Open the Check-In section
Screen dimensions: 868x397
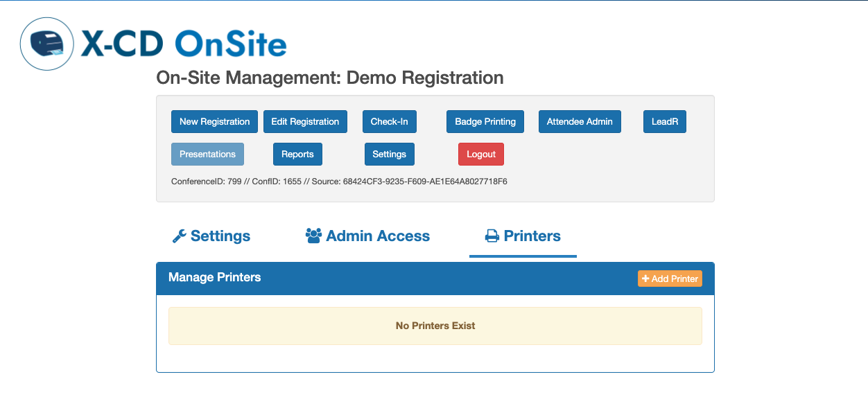coord(389,122)
